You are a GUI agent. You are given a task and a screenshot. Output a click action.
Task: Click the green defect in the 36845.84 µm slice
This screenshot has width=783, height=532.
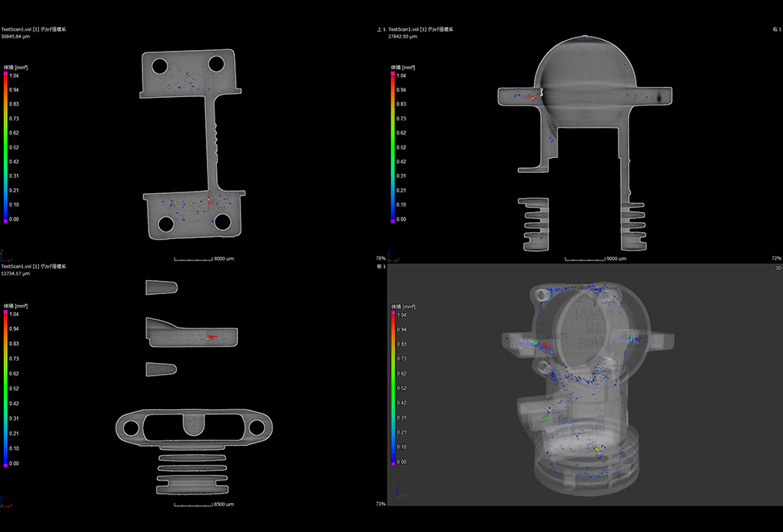[x=175, y=203]
